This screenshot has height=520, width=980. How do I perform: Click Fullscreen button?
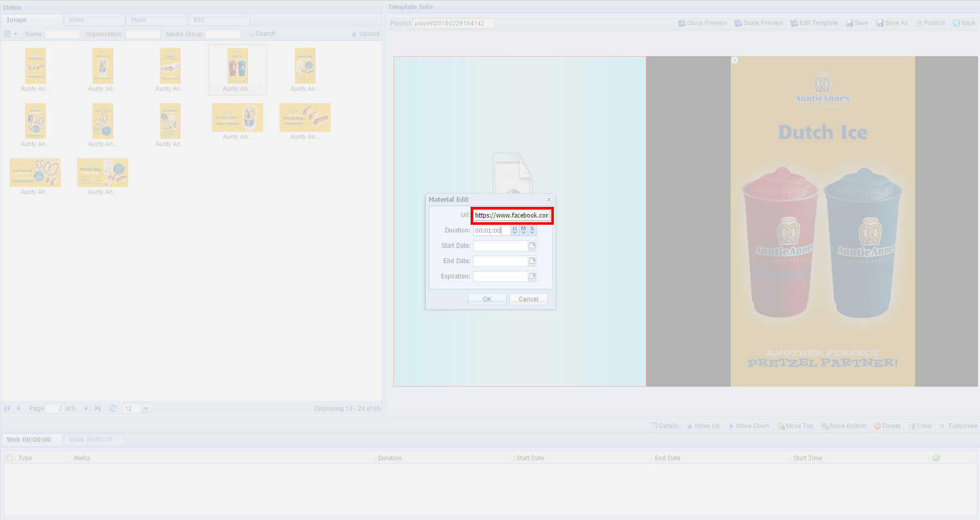(x=959, y=426)
